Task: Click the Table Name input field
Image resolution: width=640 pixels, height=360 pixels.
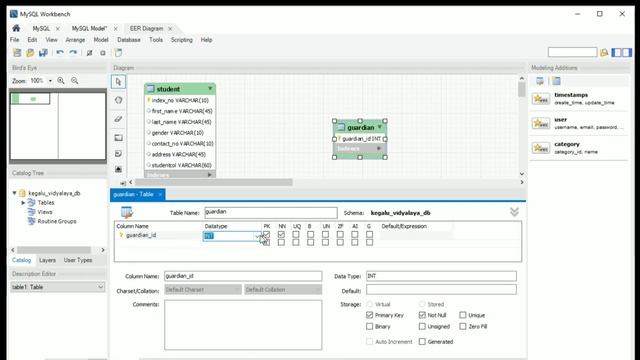Action: tap(271, 212)
